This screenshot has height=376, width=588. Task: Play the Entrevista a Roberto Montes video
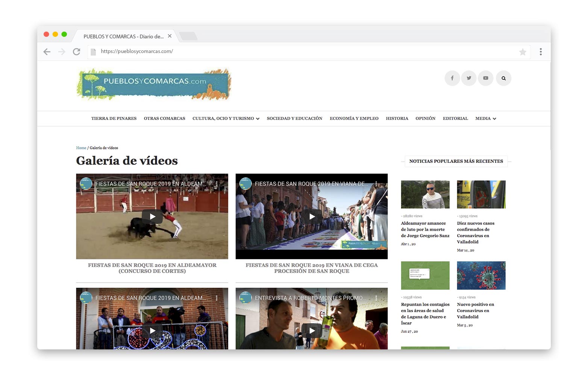312,331
